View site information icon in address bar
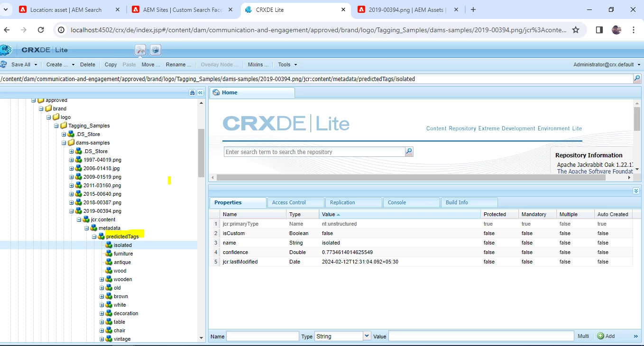Viewport: 644px width, 346px height. (61, 30)
